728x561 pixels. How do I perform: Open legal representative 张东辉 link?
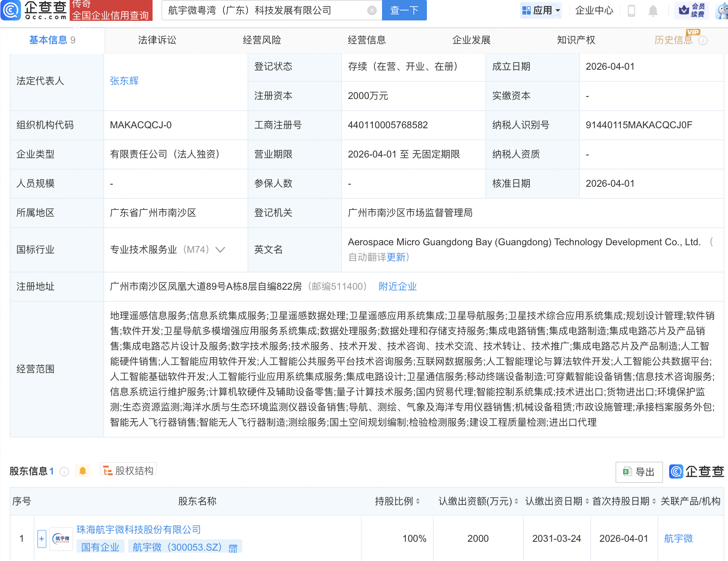(124, 81)
